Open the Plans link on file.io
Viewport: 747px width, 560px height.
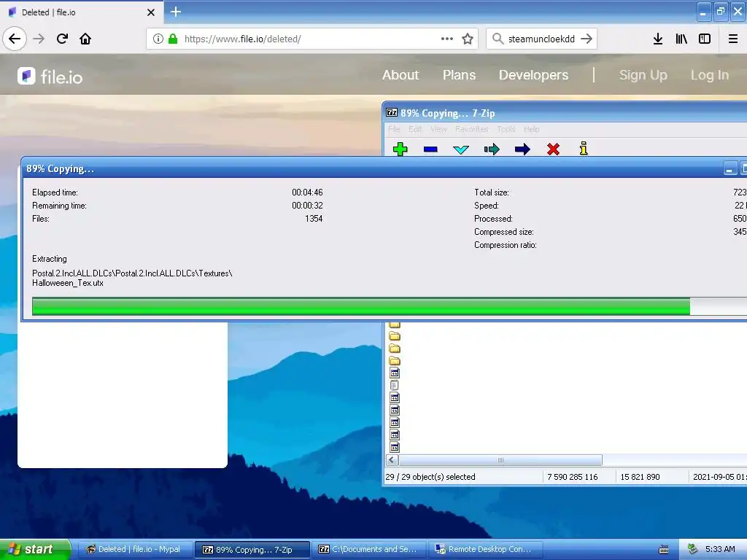point(459,75)
